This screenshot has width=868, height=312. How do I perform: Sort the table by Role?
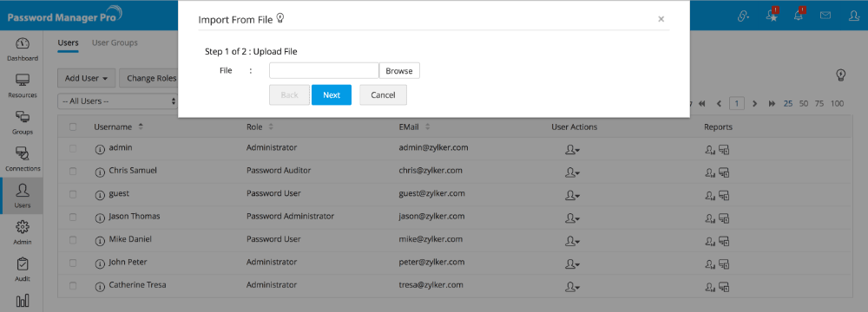(260, 127)
